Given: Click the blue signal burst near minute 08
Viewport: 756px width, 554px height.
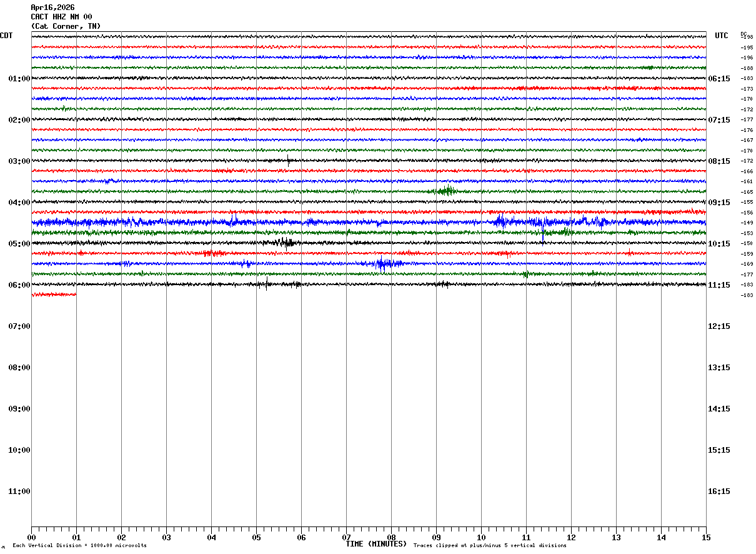Looking at the screenshot, I should tap(382, 263).
